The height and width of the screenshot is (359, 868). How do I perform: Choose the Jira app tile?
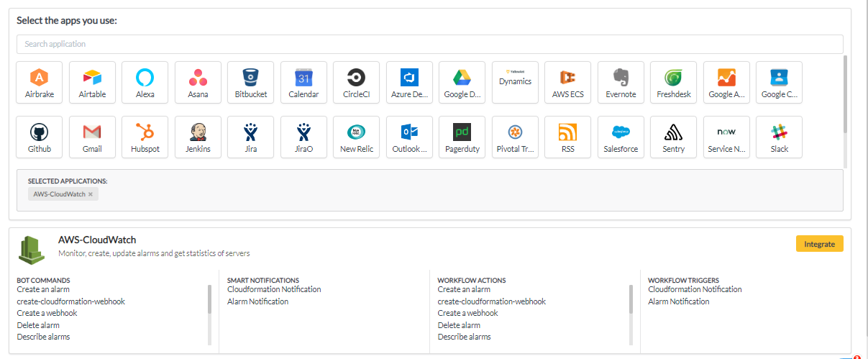(x=251, y=137)
